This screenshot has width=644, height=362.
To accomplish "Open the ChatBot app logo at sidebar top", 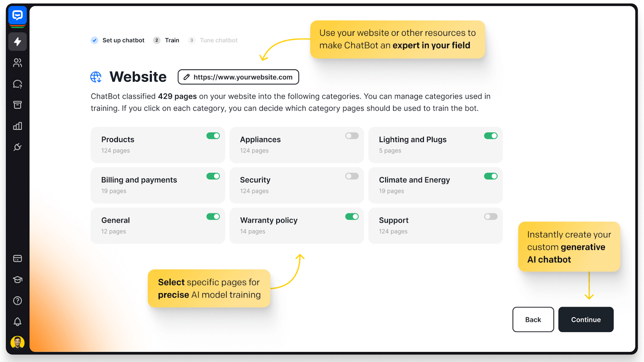I will click(17, 16).
